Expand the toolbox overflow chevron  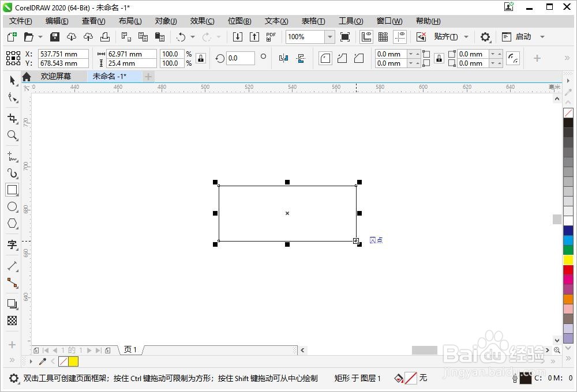[x=12, y=360]
